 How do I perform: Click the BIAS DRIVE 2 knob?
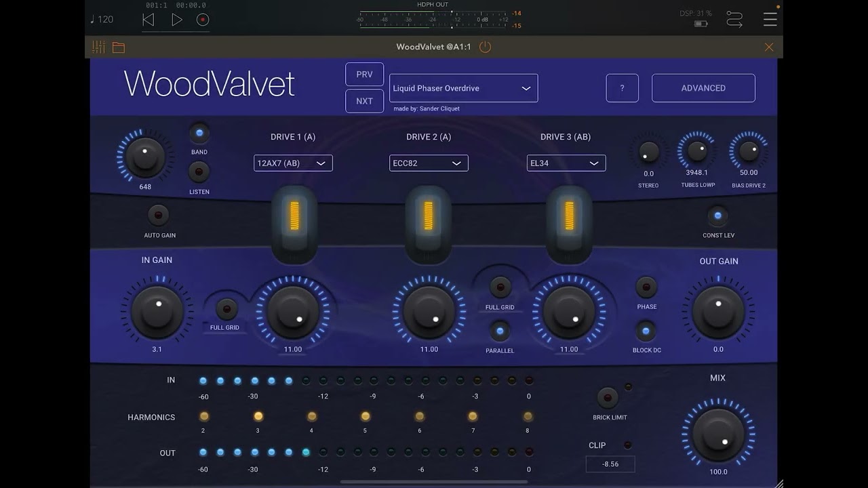749,150
